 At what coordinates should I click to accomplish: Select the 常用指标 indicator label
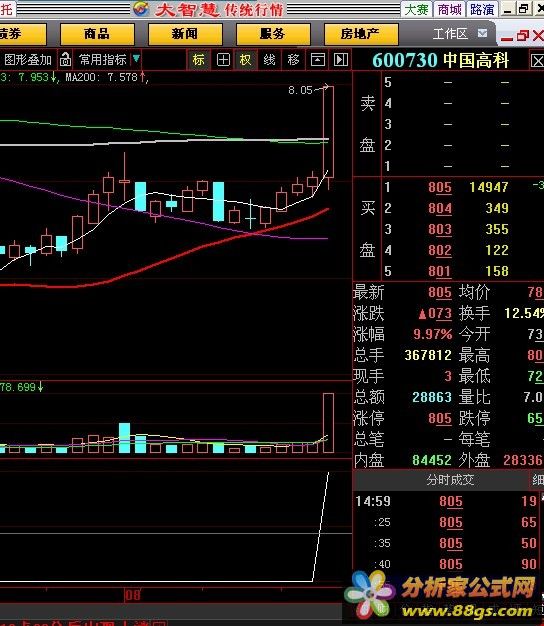point(103,60)
